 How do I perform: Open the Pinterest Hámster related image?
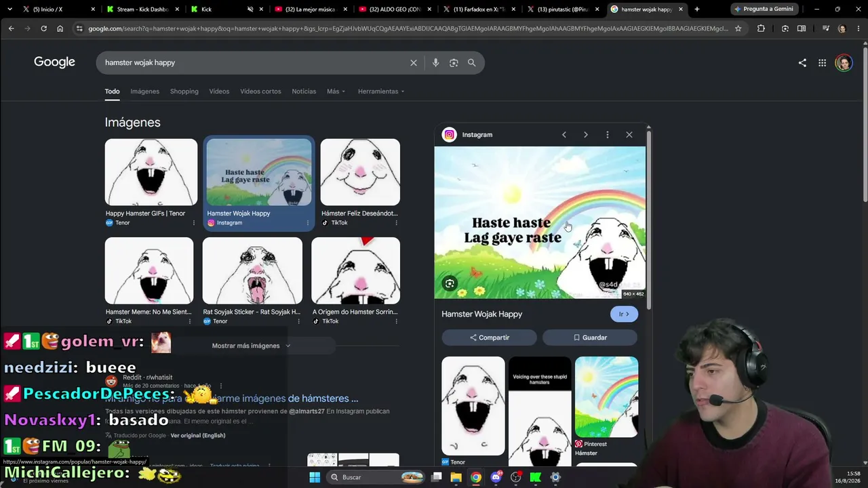[x=606, y=397]
